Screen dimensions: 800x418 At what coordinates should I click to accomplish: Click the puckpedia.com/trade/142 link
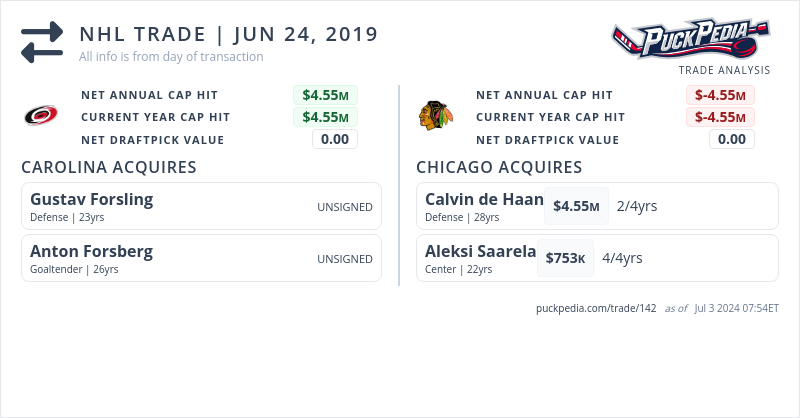596,308
